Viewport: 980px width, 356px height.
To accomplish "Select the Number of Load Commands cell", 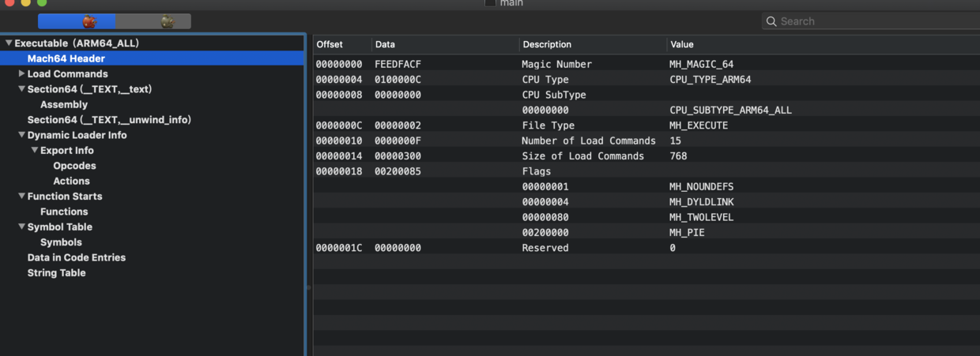I will pos(589,141).
